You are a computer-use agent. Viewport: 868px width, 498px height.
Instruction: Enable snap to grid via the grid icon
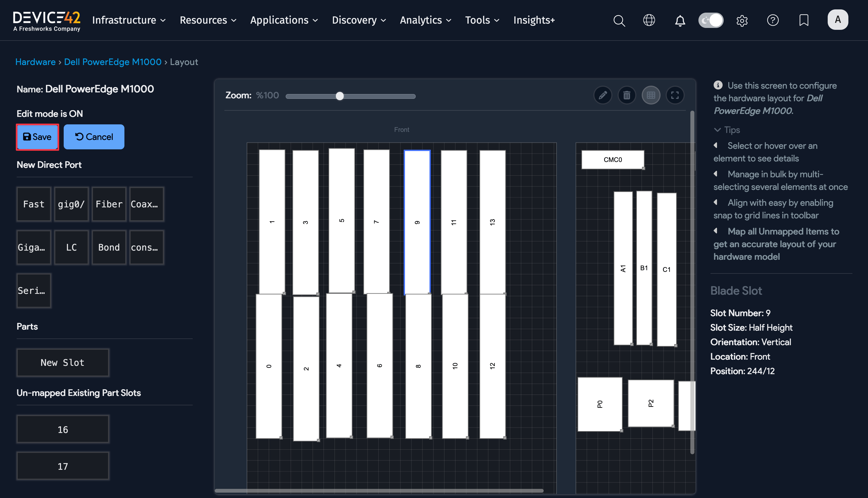click(x=651, y=95)
